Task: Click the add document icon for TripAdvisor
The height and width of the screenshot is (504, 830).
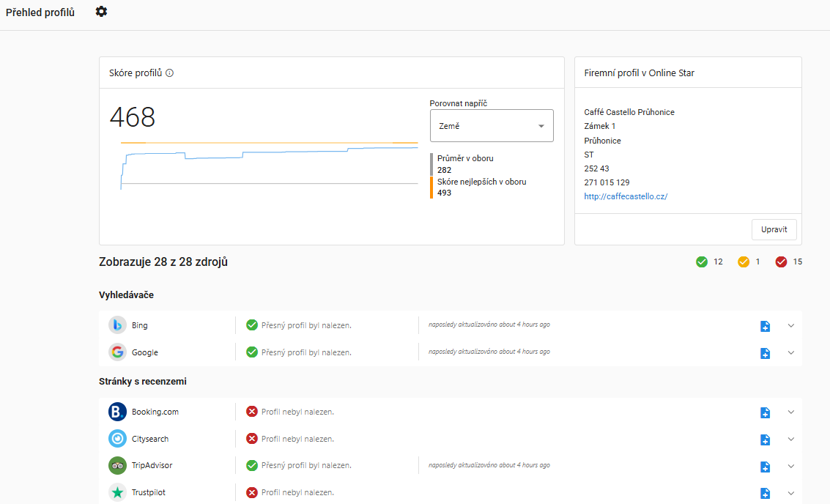Action: 765,467
